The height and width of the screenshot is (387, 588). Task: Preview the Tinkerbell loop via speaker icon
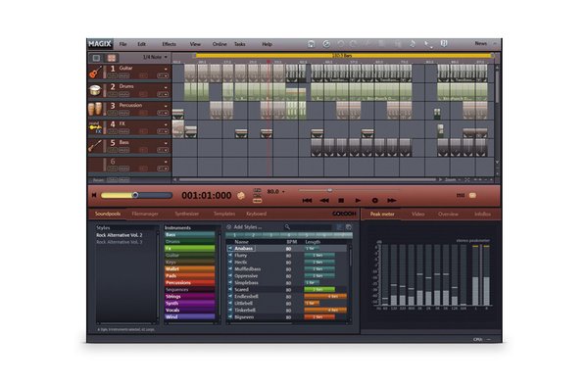230,310
